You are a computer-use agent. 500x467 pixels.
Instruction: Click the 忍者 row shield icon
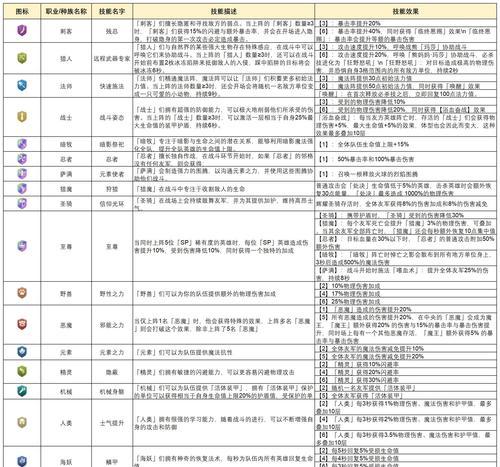pyautogui.click(x=22, y=159)
